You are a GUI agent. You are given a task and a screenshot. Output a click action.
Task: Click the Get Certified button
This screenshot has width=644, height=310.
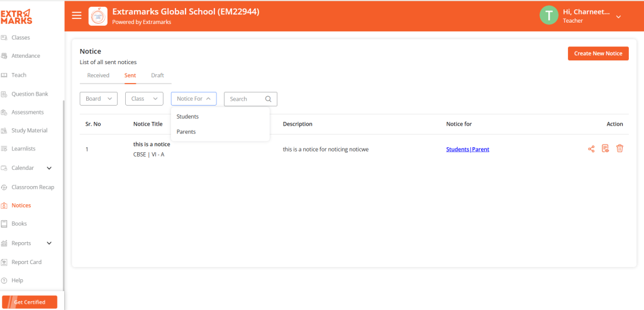[x=30, y=302]
